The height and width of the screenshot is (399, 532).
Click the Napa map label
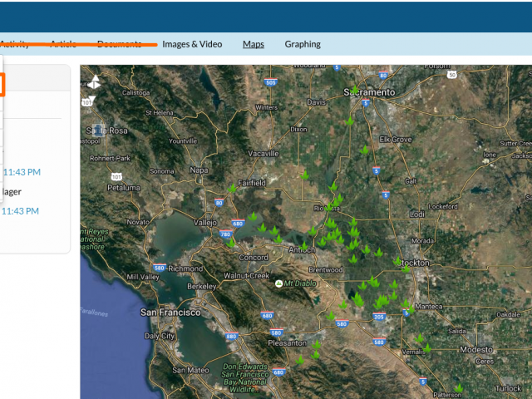199,170
